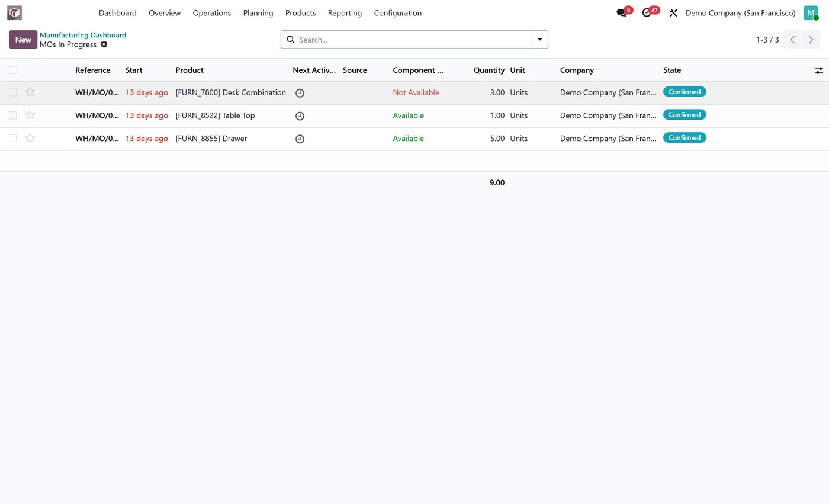
Task: Open activity clock for Drawer row
Action: coord(300,139)
